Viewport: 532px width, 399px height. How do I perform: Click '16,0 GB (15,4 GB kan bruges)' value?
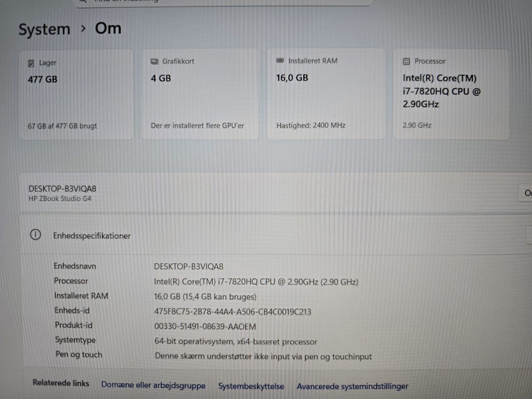[205, 297]
